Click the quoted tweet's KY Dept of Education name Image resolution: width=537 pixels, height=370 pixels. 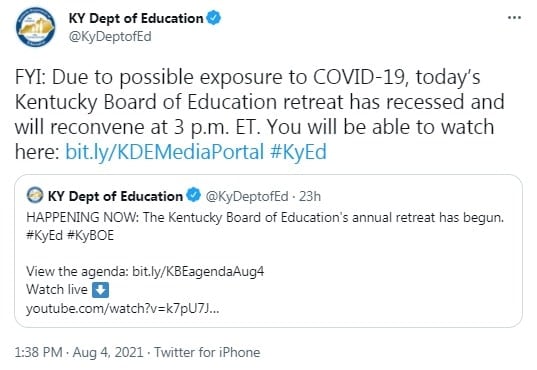click(115, 196)
